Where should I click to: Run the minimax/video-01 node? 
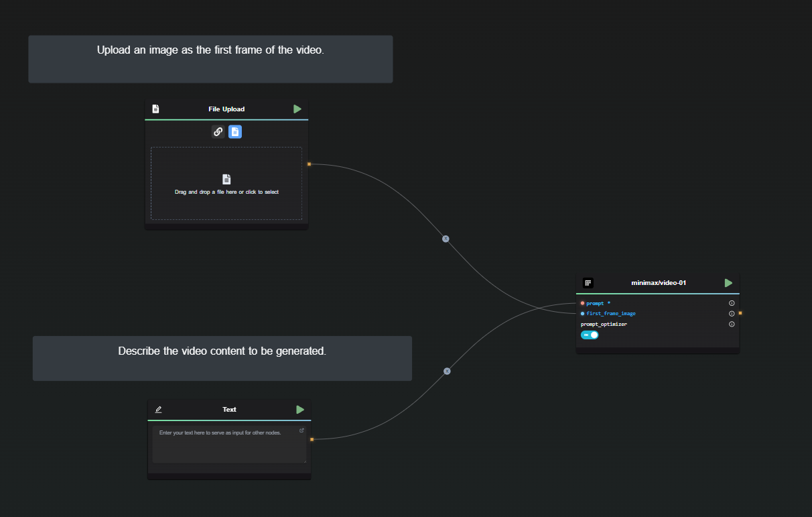coord(728,283)
